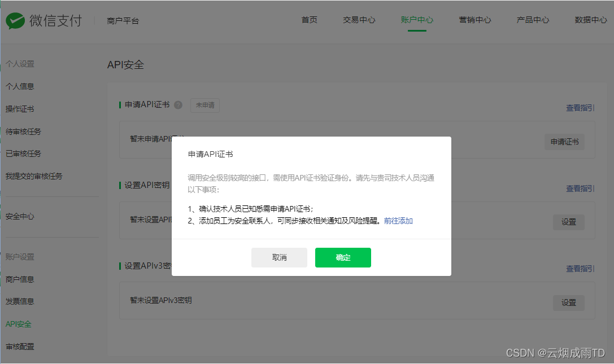This screenshot has width=614, height=364.
Task: Click the help question mark next to 申请API证书
Action: coord(178,105)
